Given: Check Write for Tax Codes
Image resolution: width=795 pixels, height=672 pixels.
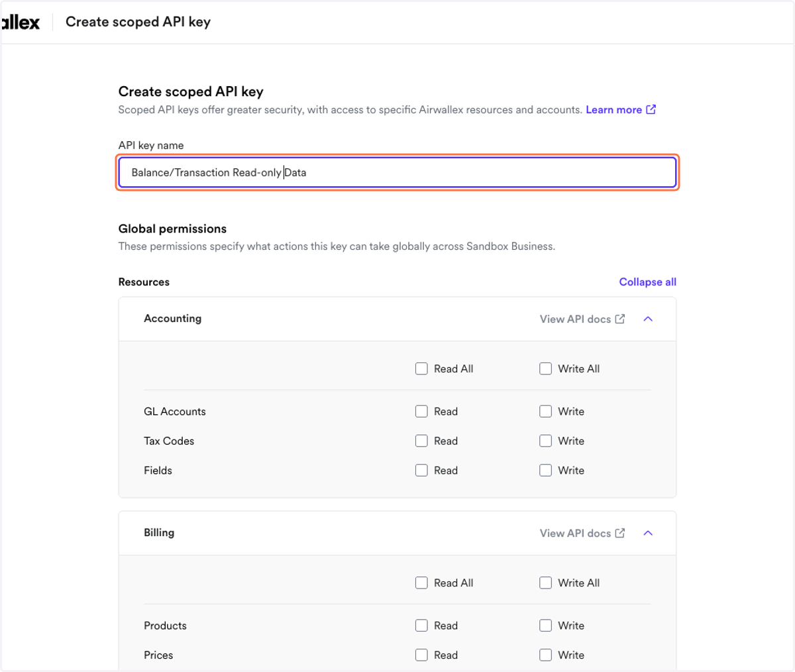Looking at the screenshot, I should coord(545,441).
